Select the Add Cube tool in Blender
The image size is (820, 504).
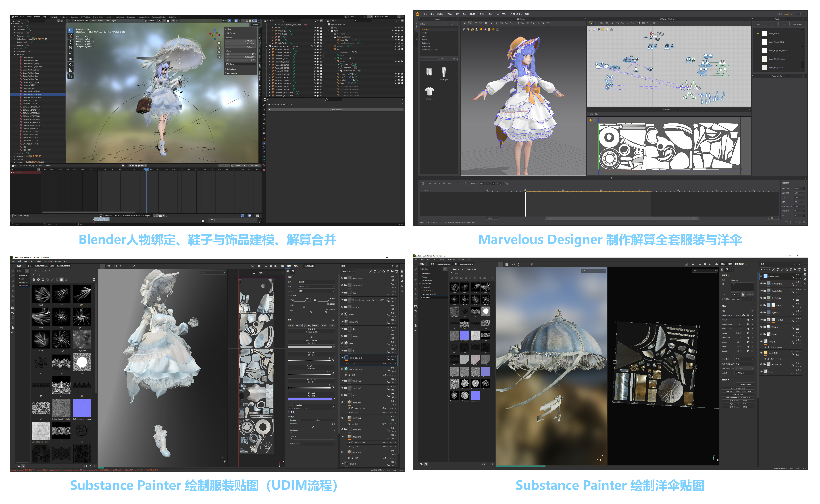click(70, 76)
